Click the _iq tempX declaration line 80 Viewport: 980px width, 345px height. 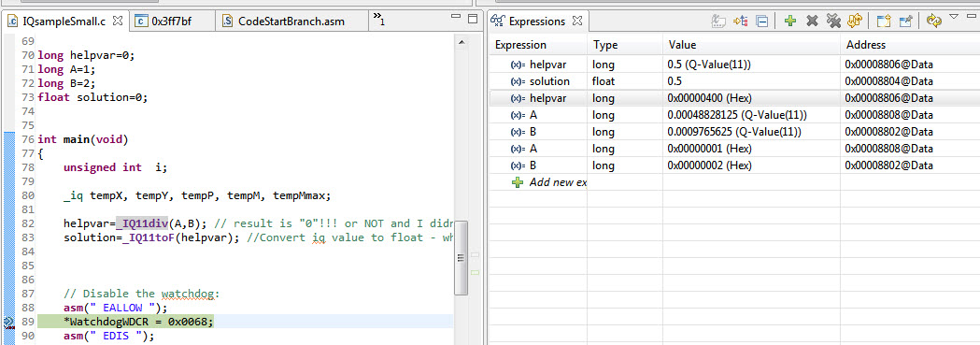click(197, 195)
